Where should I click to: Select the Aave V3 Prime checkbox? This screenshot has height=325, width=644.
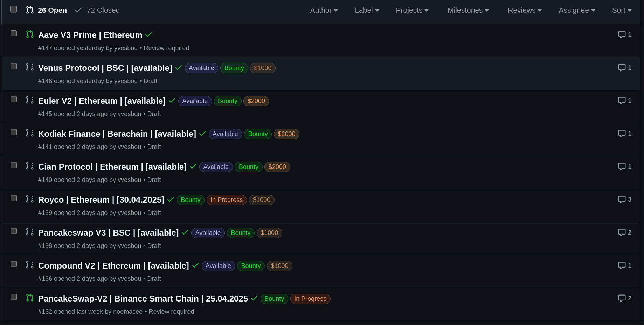tap(14, 33)
